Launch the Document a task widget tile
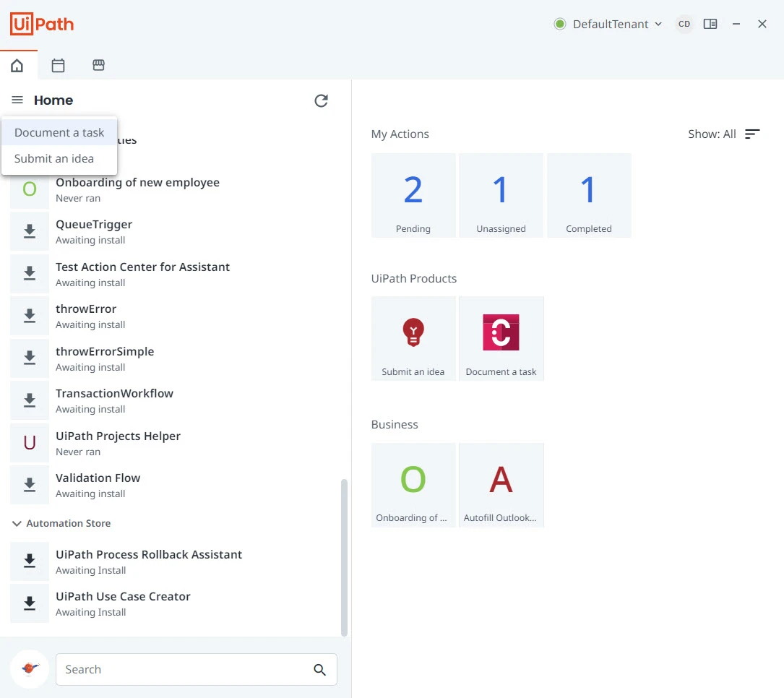This screenshot has width=784, height=698. (501, 338)
